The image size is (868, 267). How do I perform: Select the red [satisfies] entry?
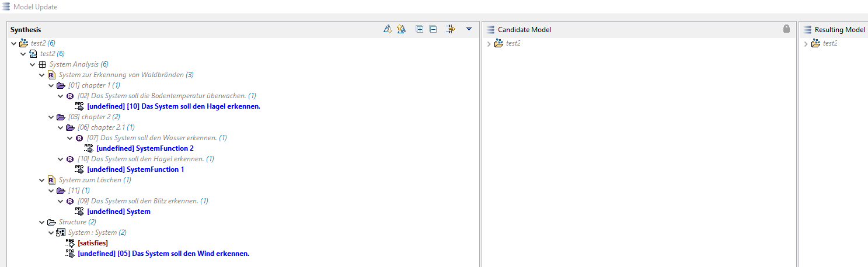pyautogui.click(x=93, y=243)
